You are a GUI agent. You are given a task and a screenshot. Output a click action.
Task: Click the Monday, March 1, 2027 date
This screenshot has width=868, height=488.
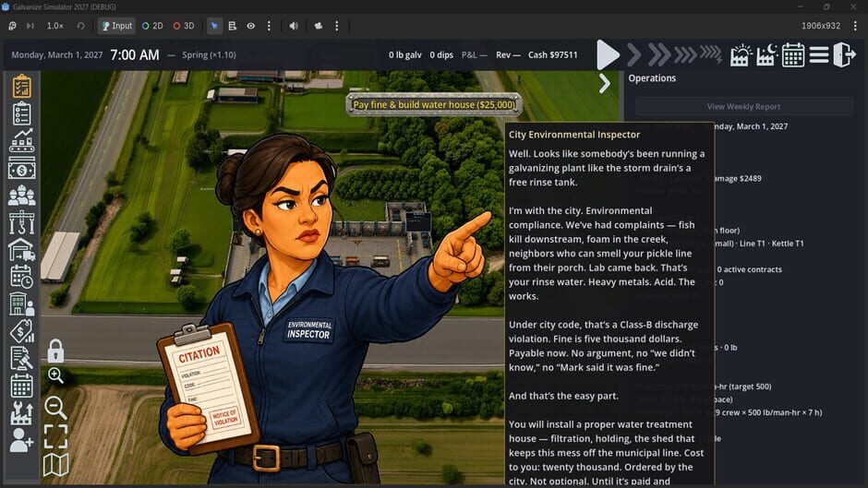pos(57,54)
